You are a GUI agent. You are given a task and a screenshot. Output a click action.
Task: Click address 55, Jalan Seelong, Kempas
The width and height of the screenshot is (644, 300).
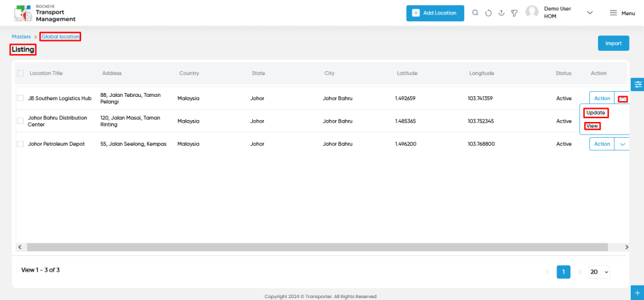pyautogui.click(x=133, y=144)
